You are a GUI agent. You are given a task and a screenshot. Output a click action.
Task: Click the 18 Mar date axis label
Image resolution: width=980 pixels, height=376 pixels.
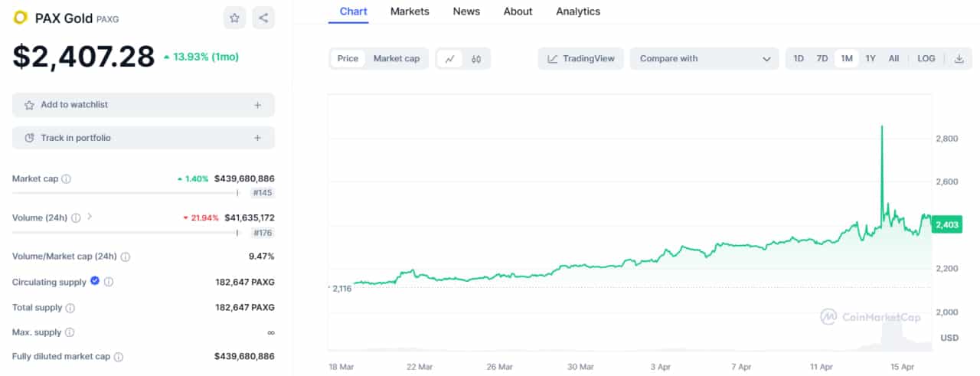click(341, 367)
